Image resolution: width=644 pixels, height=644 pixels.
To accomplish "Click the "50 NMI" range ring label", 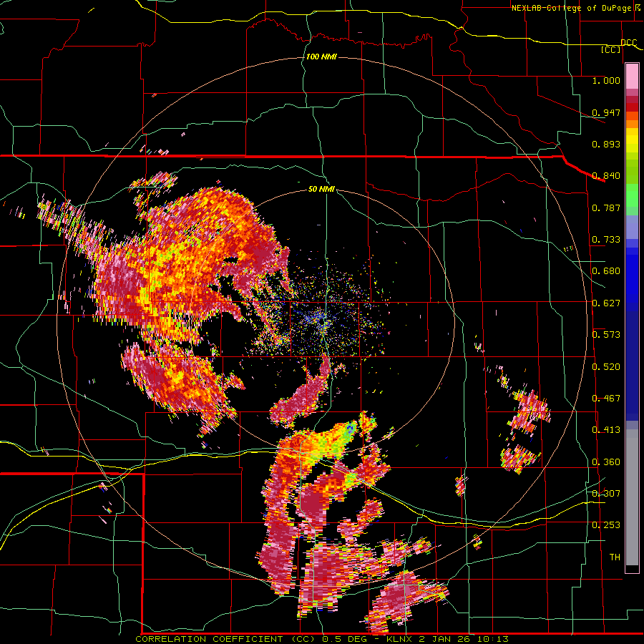I will [x=321, y=189].
